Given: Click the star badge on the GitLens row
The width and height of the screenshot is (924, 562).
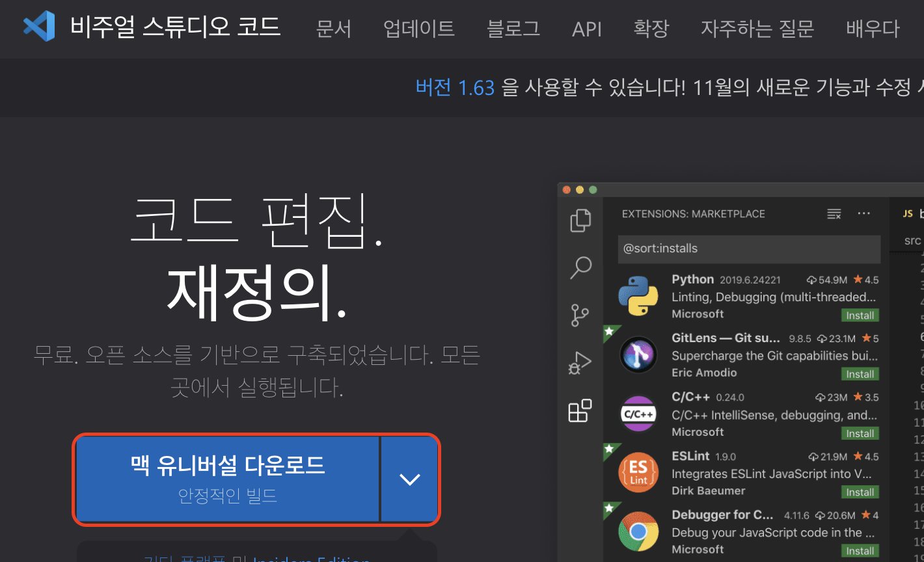Looking at the screenshot, I should pyautogui.click(x=610, y=332).
